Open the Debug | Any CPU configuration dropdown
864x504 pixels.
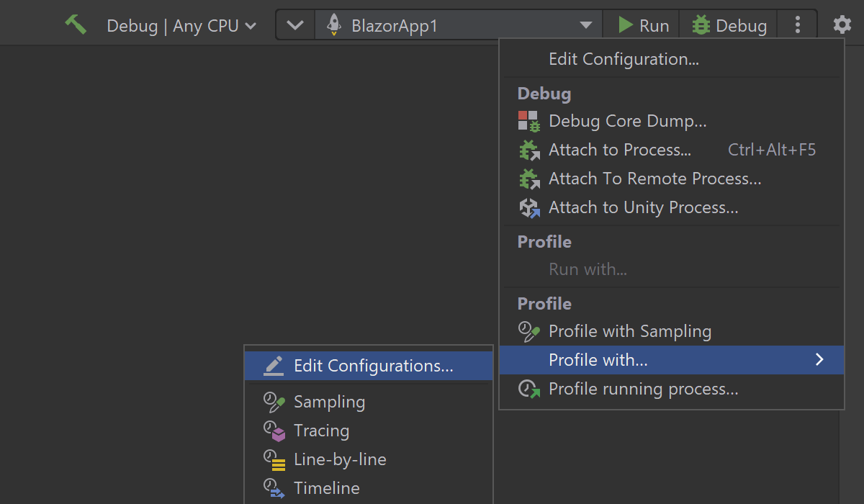[181, 26]
